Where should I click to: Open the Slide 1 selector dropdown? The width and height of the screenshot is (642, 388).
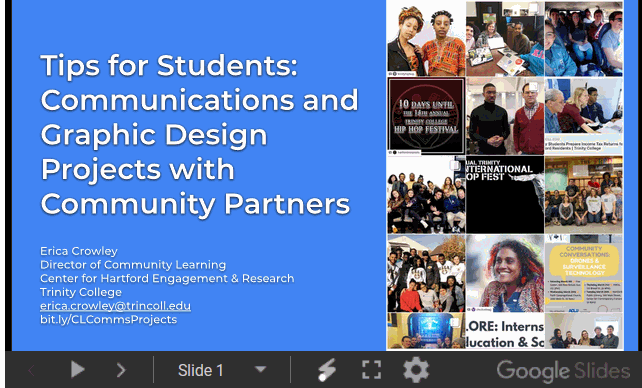coord(222,370)
